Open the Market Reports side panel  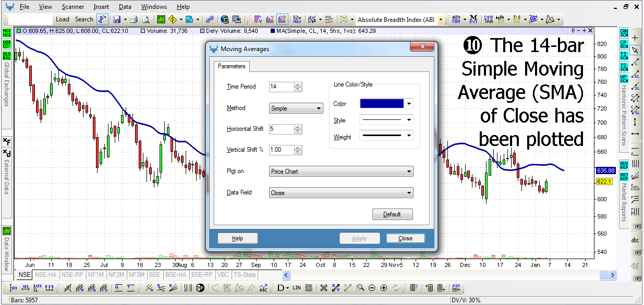[623, 203]
